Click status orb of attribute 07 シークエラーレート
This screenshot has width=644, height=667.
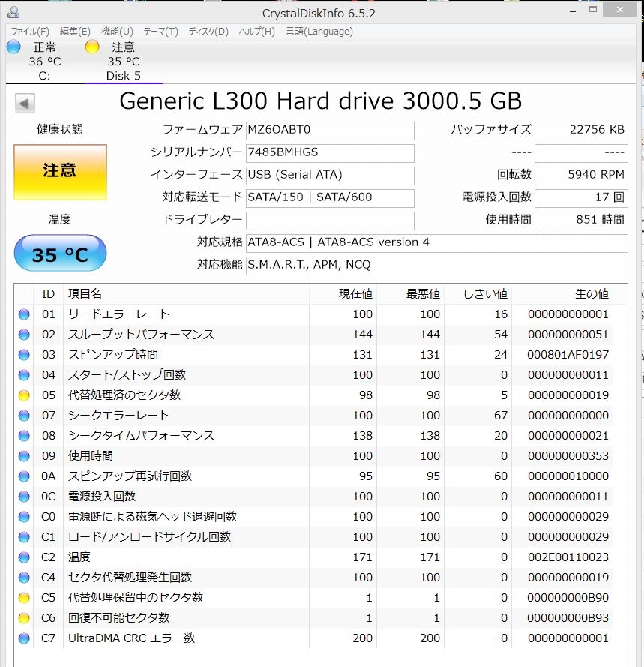24,416
